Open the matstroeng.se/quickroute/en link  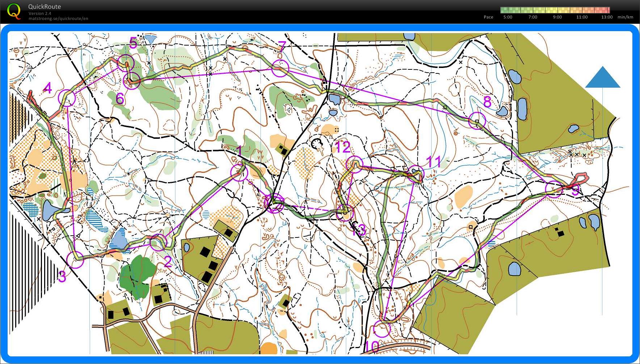58,19
